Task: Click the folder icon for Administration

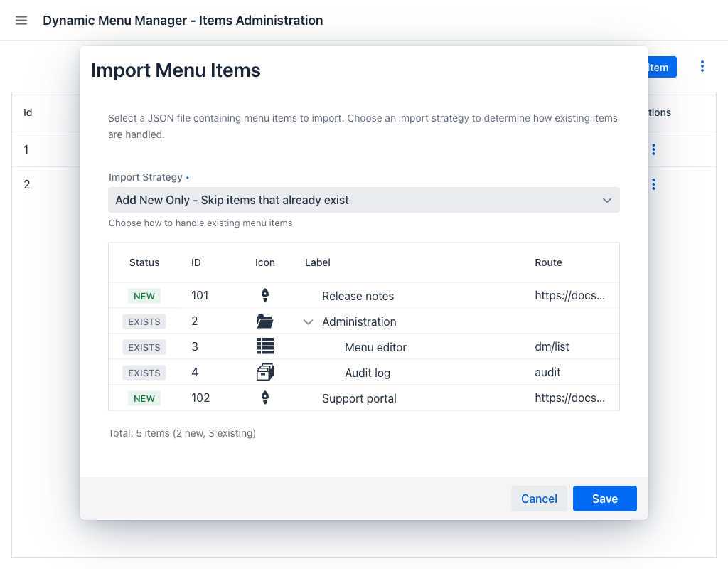Action: 264,321
